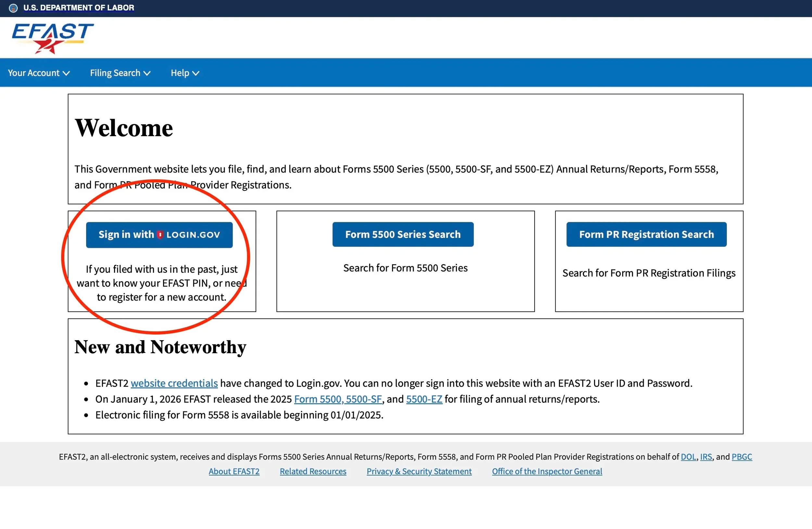Open the website credentials link
The width and height of the screenshot is (812, 529).
pyautogui.click(x=174, y=383)
